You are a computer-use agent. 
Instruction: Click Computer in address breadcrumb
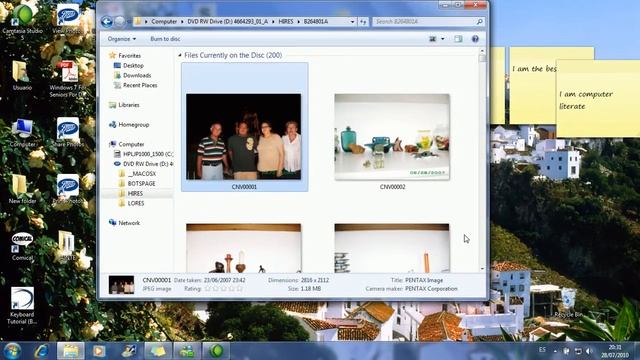[164, 22]
